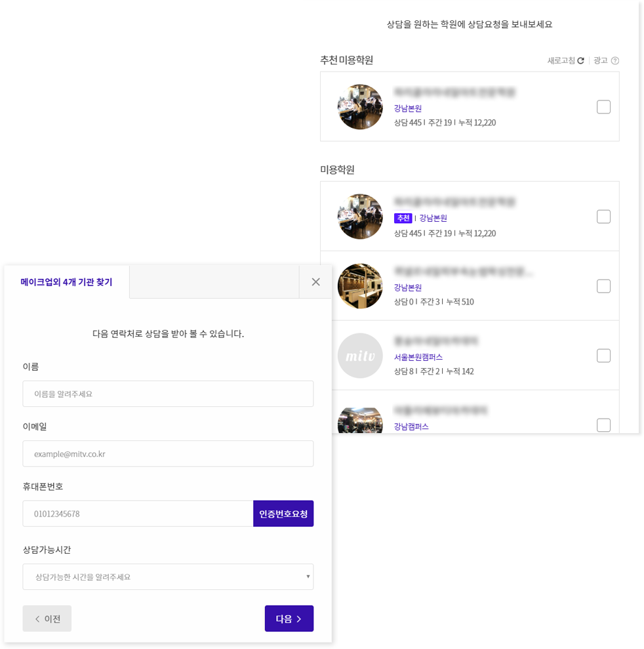Return with the 이전 button
This screenshot has width=644, height=649.
tap(47, 619)
